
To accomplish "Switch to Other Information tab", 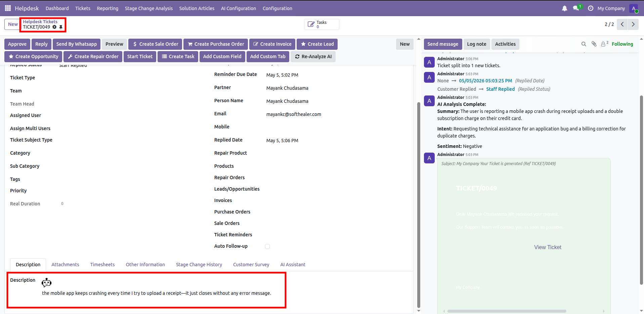I will (x=145, y=265).
